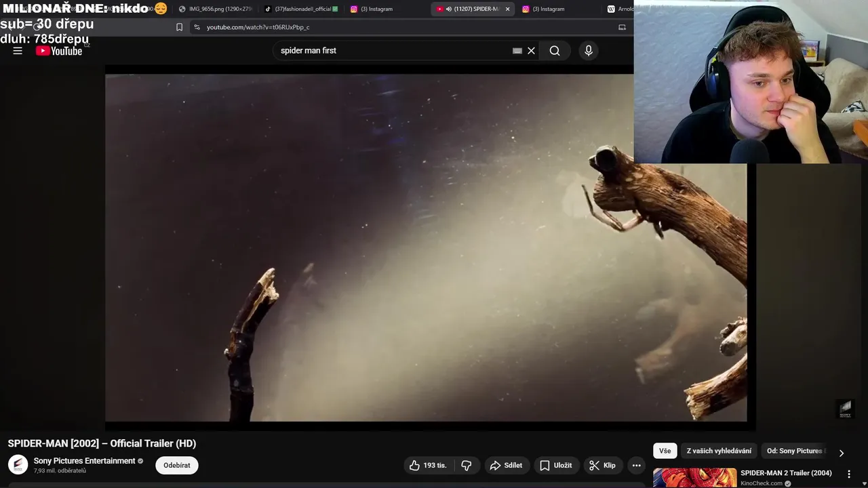This screenshot has height=488, width=868.
Task: Select Od: Sony Pictures filter chip
Action: click(795, 451)
